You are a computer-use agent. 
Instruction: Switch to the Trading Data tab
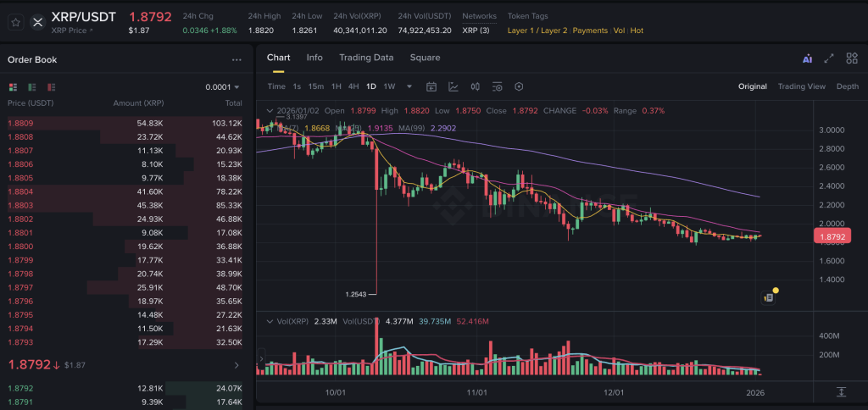tap(366, 58)
